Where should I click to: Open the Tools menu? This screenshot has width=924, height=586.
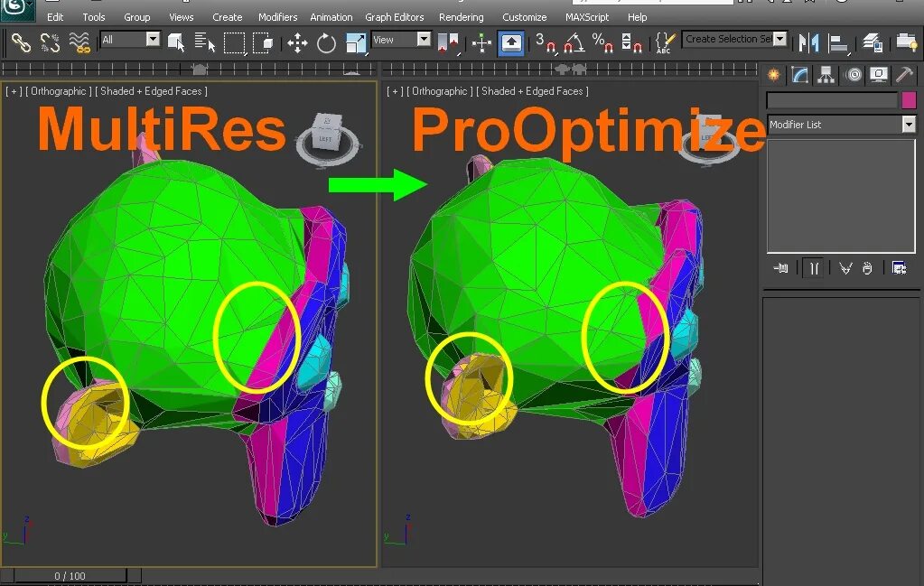click(94, 17)
